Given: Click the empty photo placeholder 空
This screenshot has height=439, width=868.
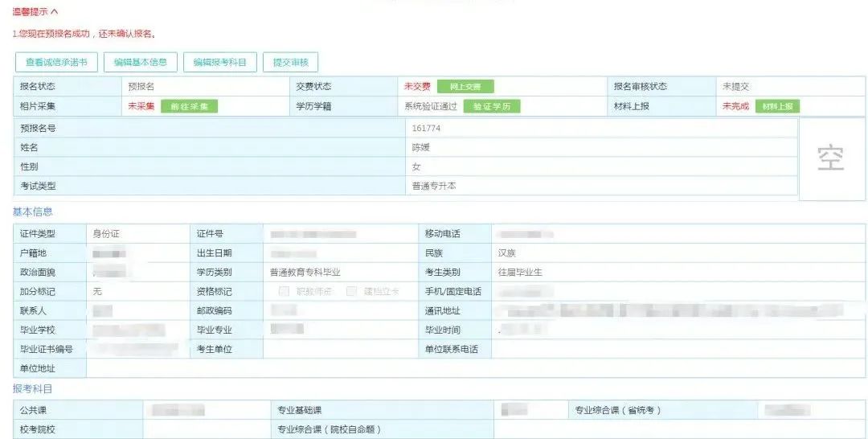Looking at the screenshot, I should pos(832,159).
